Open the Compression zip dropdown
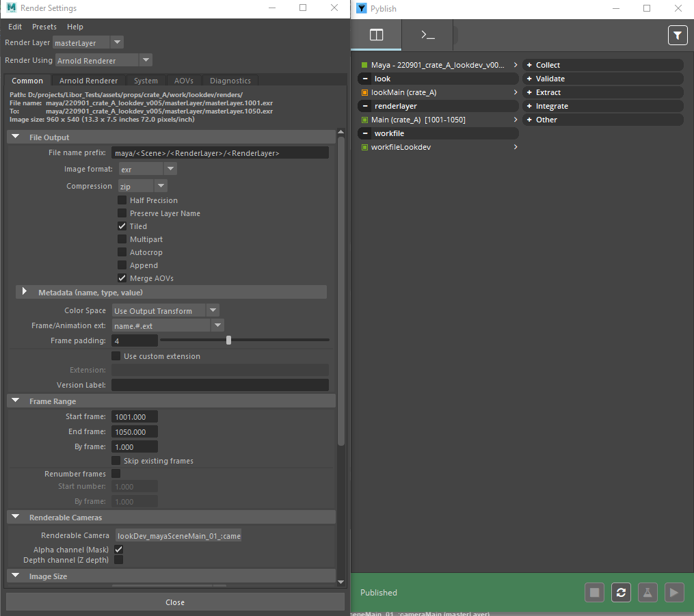Screen dimensions: 694x616 [x=142, y=187]
